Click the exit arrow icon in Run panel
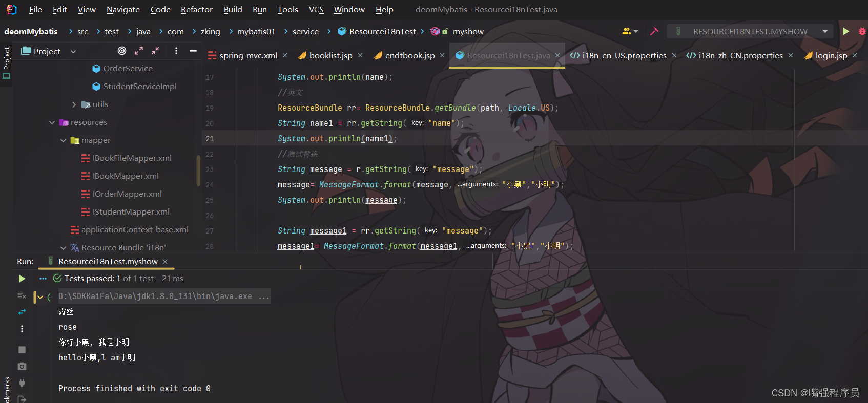868x403 pixels. pyautogui.click(x=22, y=399)
